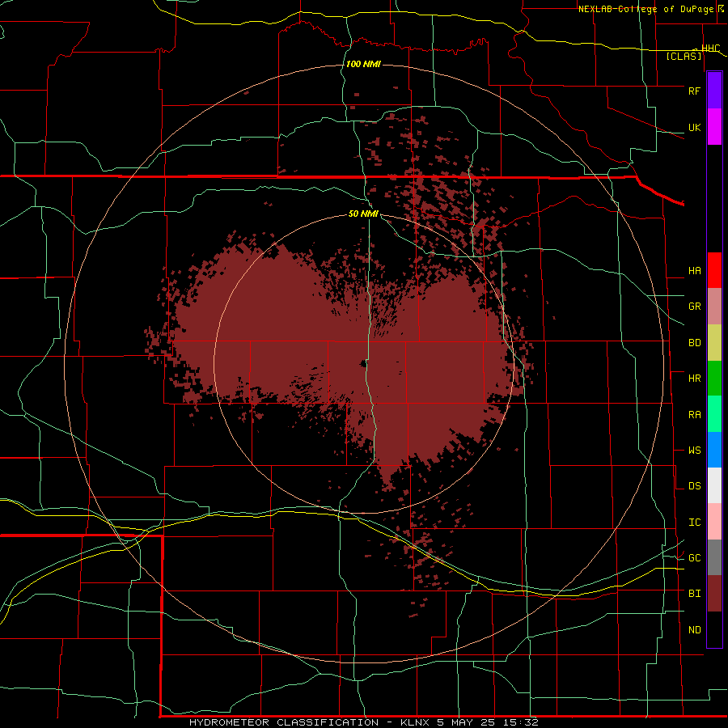Image resolution: width=728 pixels, height=728 pixels.
Task: Click the BD legend label
Action: pyautogui.click(x=694, y=343)
